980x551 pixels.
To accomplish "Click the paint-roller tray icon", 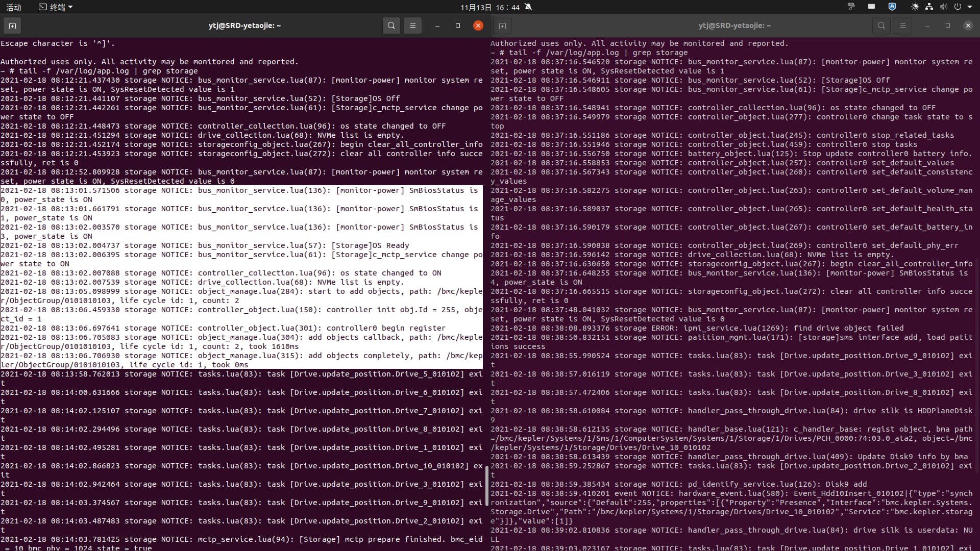I will click(851, 7).
